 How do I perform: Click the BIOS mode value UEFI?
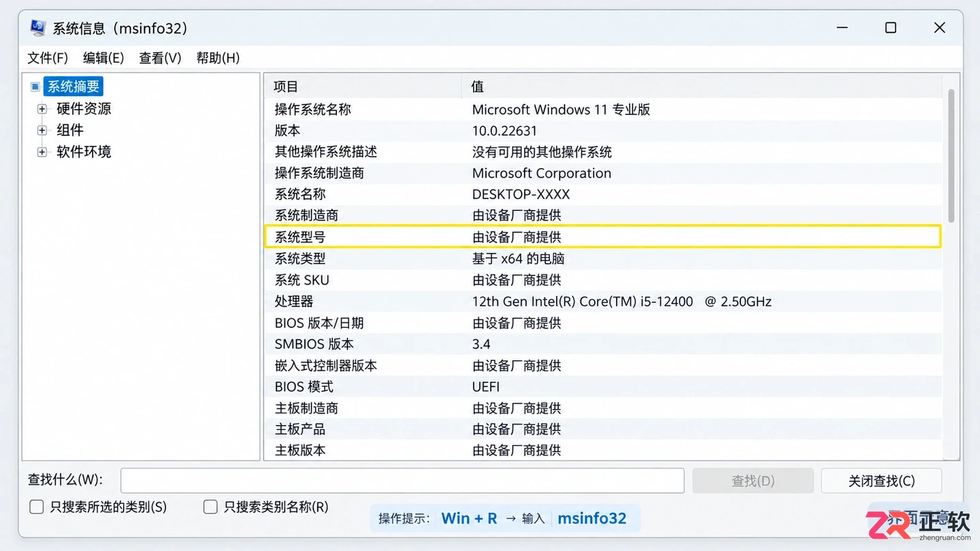pos(486,386)
